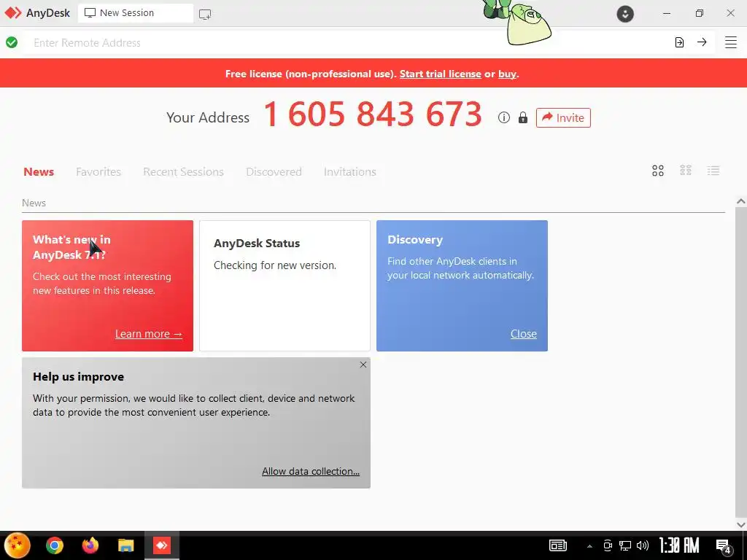This screenshot has height=560, width=747.
Task: Click the lock icon beside your address
Action: (523, 117)
